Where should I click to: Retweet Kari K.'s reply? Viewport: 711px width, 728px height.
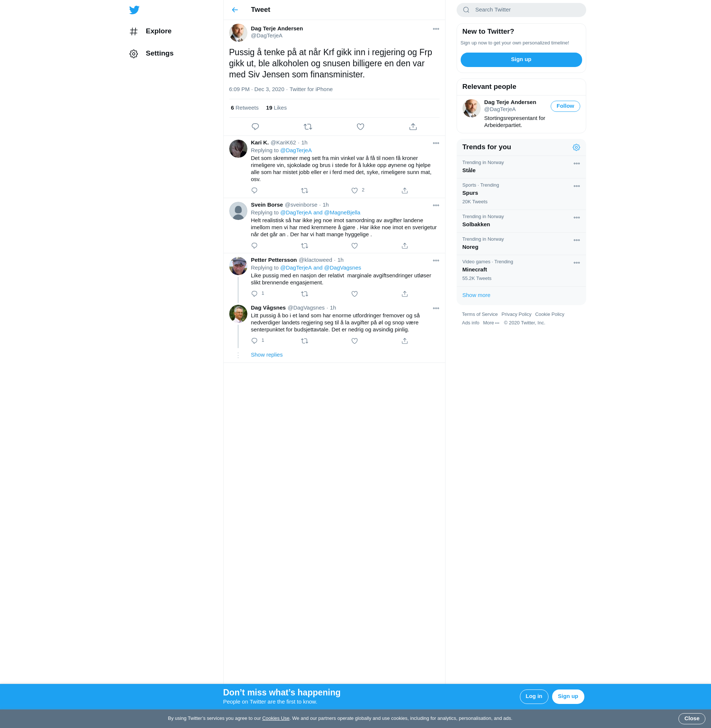[305, 190]
